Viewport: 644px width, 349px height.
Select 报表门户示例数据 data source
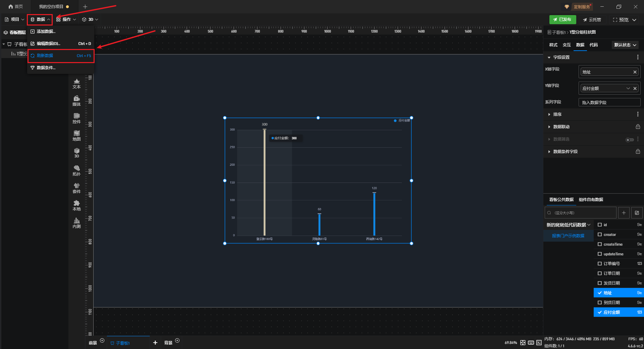coord(568,236)
